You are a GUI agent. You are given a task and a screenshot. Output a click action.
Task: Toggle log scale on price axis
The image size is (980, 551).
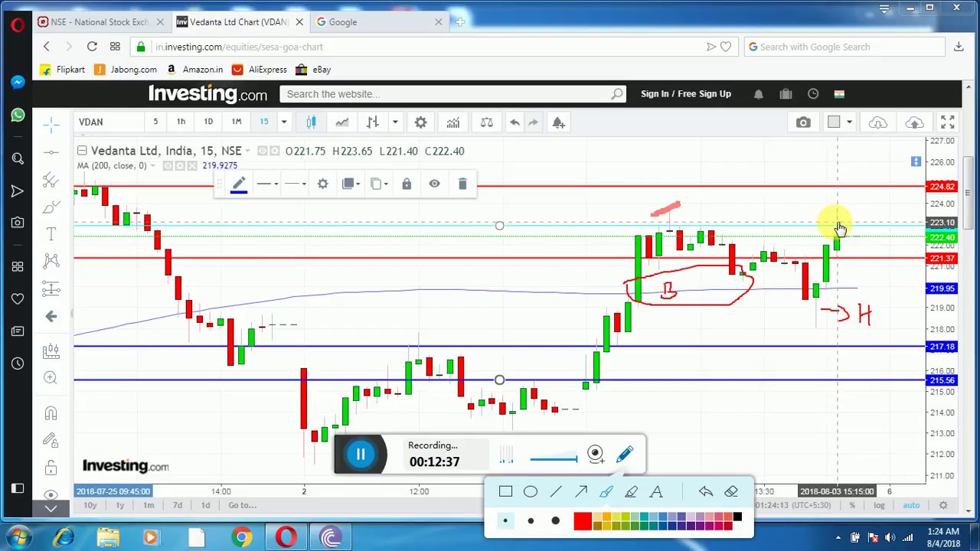click(879, 505)
